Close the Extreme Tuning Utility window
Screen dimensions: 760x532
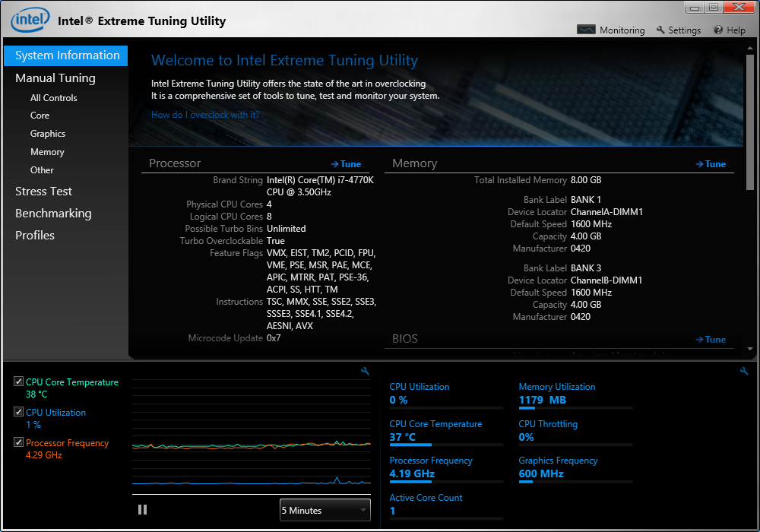pos(739,8)
